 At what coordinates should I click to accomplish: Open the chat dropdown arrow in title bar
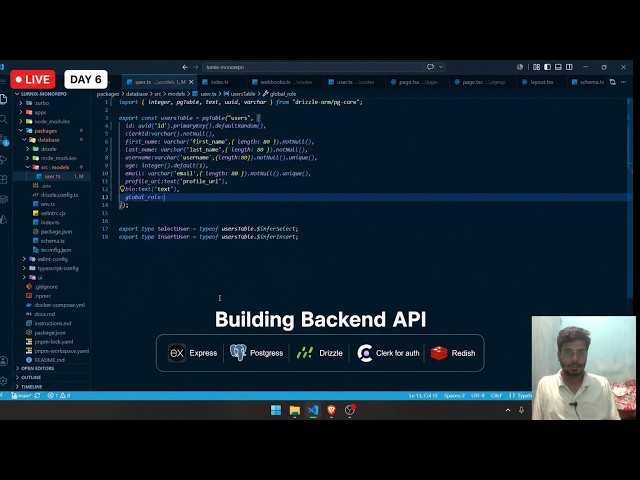[x=440, y=67]
